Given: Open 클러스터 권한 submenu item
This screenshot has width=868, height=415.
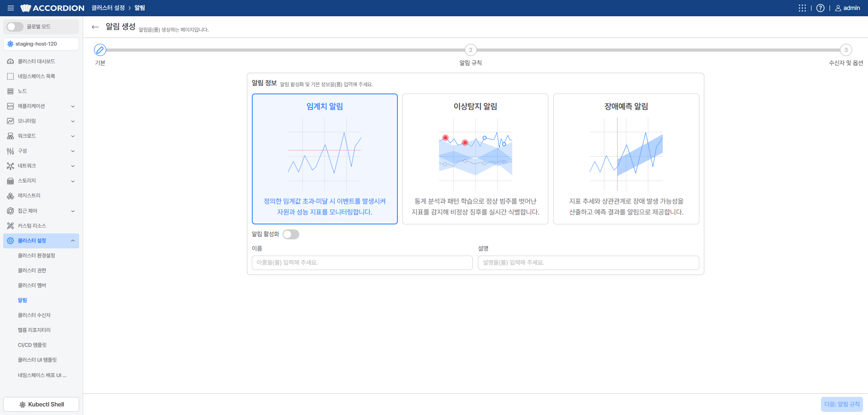Looking at the screenshot, I should click(x=32, y=270).
